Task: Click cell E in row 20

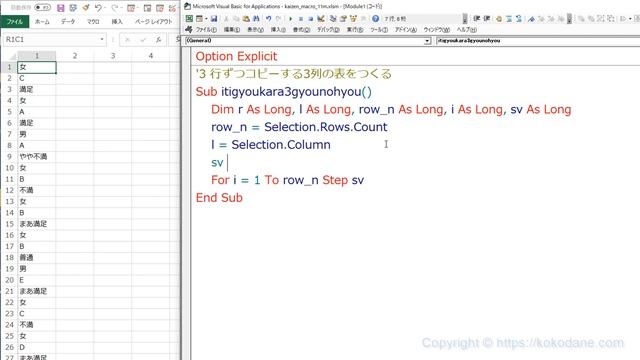Action: (x=37, y=280)
